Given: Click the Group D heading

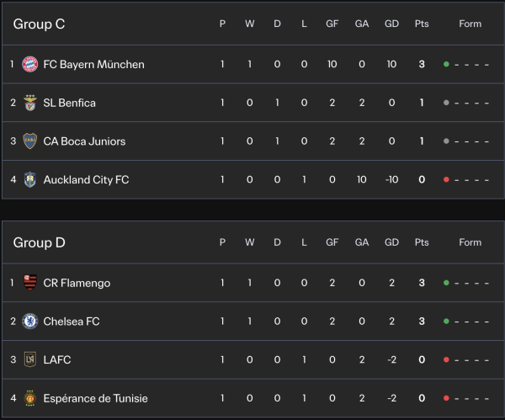Looking at the screenshot, I should coord(39,242).
